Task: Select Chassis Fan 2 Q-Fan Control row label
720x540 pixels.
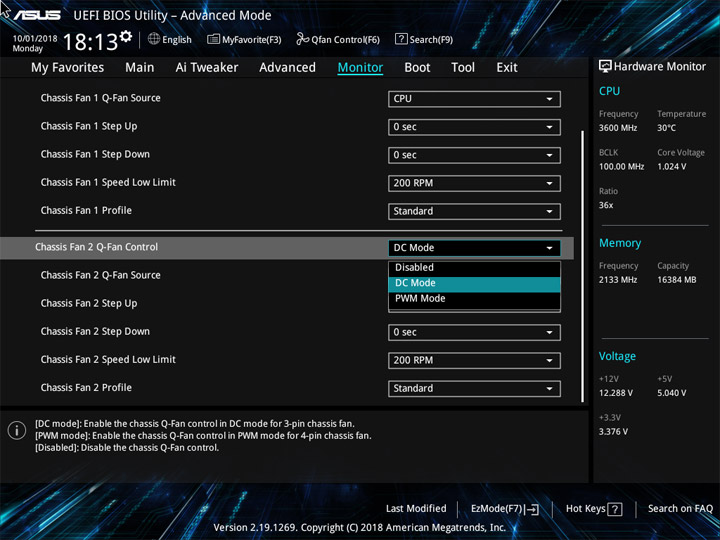Action: point(96,247)
